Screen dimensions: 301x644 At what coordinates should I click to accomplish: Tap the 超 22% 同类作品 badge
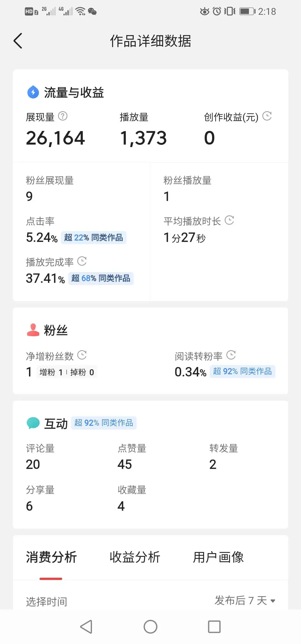click(x=94, y=238)
